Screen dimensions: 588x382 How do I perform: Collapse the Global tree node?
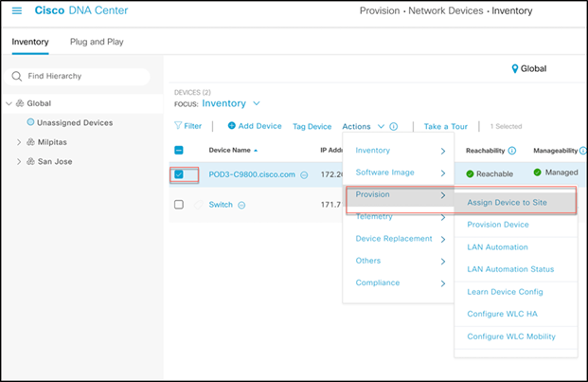[9, 103]
